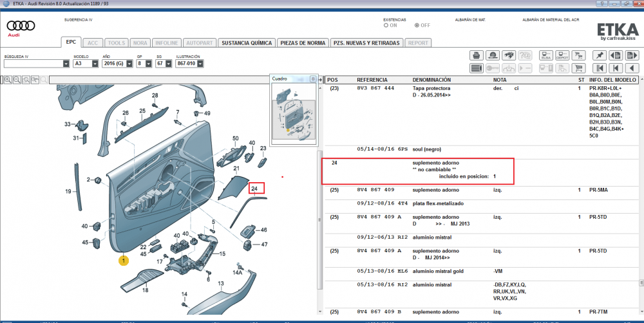Click the parts list view icon
This screenshot has height=323, width=644.
pyautogui.click(x=477, y=68)
